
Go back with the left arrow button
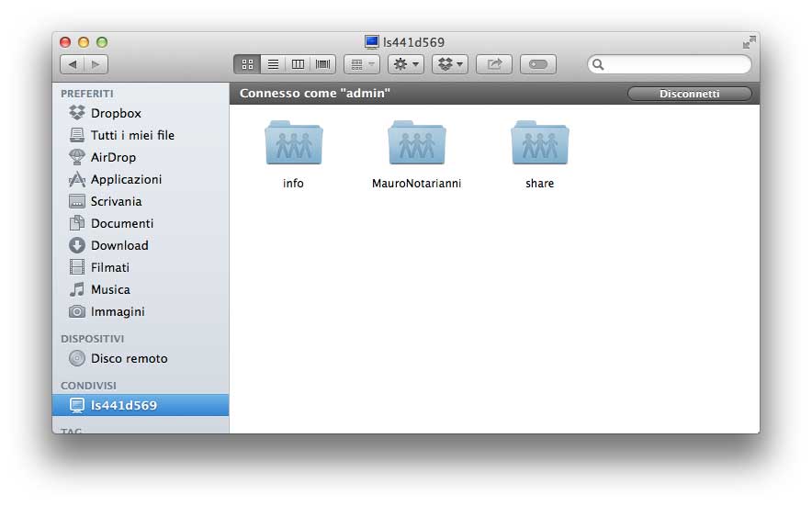(x=73, y=64)
